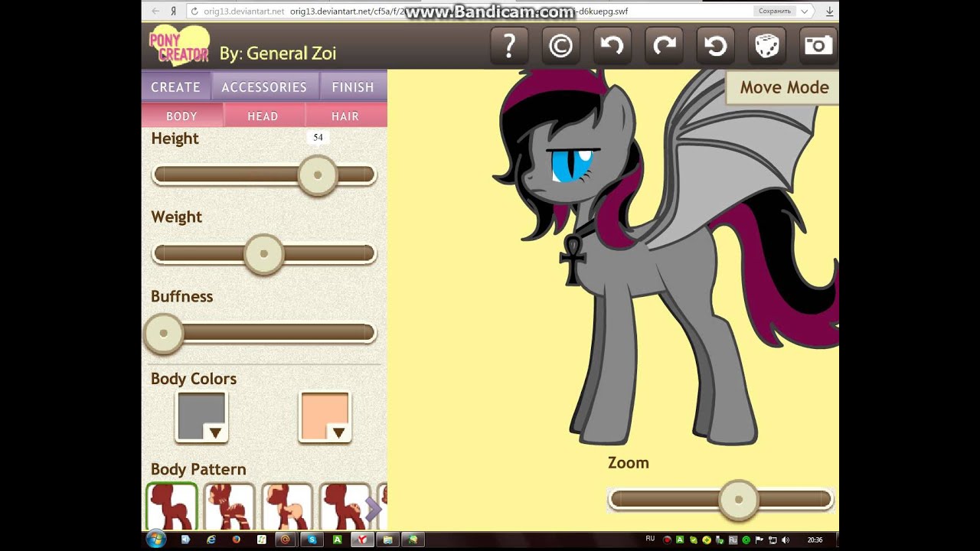Open the help question mark icon
980x551 pixels.
509,46
